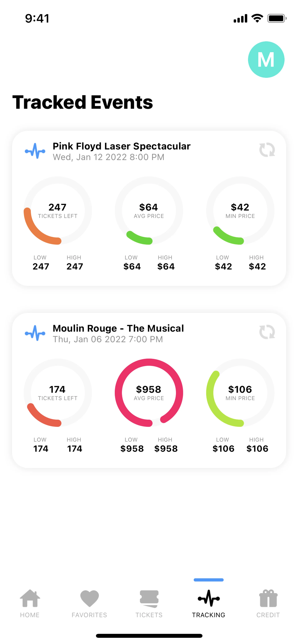
Task: Tap the Wi-Fi status icon
Action: click(257, 18)
